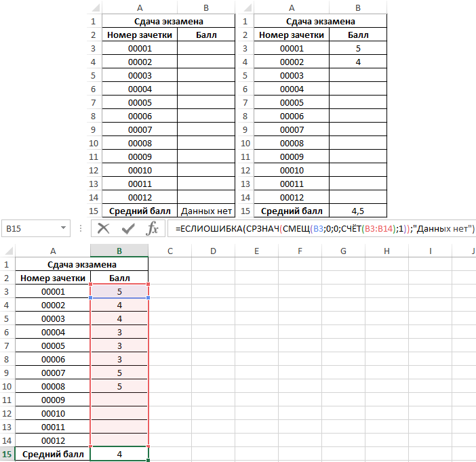The image size is (476, 462).
Task: Click the Cancel (X) icon in formula bar
Action: coord(104,228)
